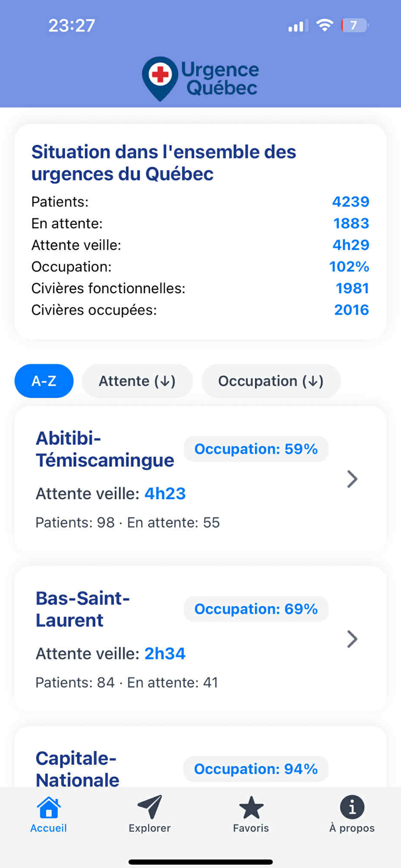Image resolution: width=401 pixels, height=868 pixels.
Task: Tap the battery indicator icon
Action: point(354,25)
